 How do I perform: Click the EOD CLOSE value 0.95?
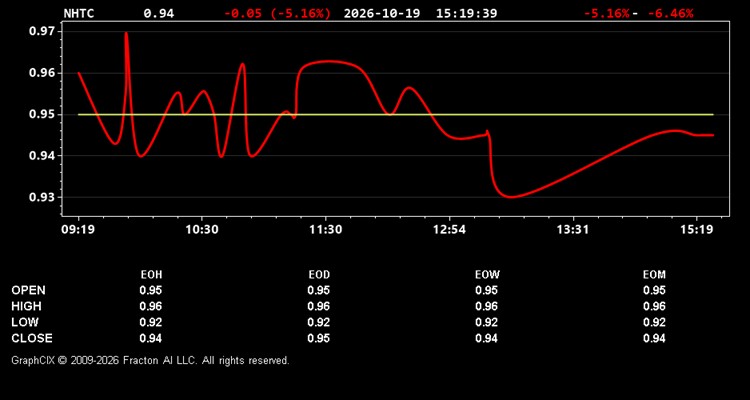[319, 338]
